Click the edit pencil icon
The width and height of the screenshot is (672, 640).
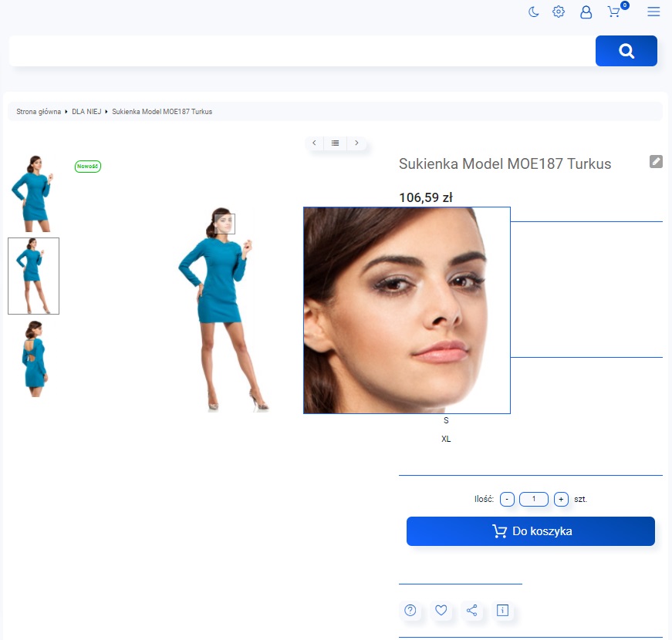pyautogui.click(x=656, y=161)
